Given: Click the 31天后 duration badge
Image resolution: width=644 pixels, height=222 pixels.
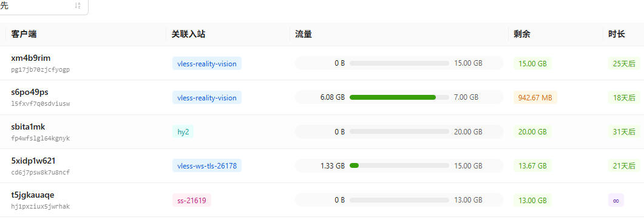Looking at the screenshot, I should click(x=624, y=132).
